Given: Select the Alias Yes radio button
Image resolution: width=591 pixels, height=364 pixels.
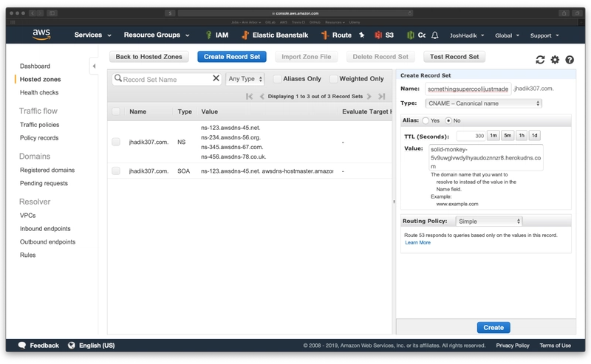Looking at the screenshot, I should pyautogui.click(x=426, y=120).
